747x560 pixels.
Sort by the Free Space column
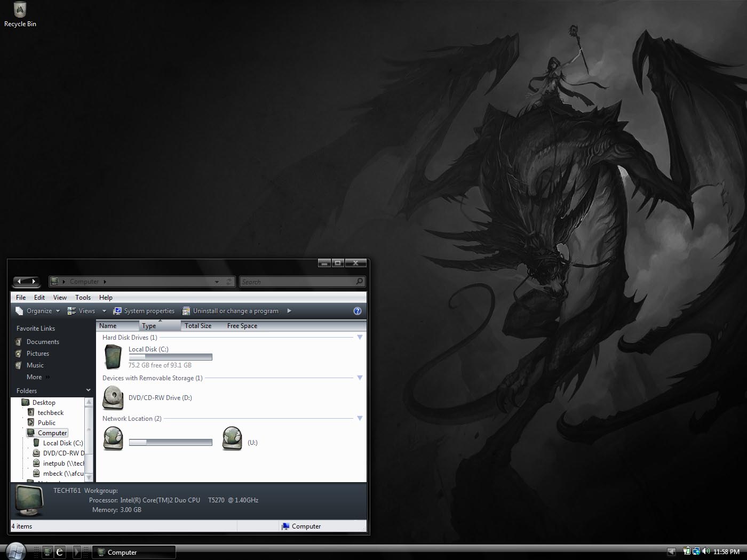pyautogui.click(x=245, y=326)
